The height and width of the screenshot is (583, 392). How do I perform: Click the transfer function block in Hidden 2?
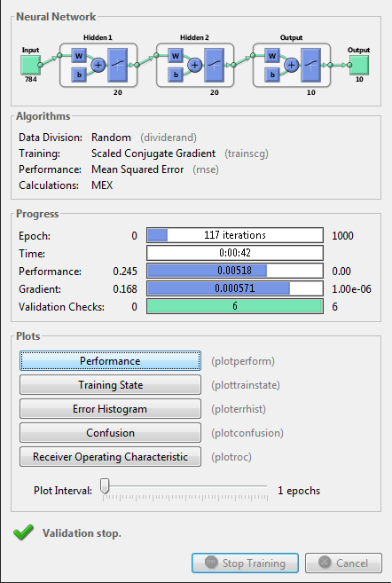214,65
